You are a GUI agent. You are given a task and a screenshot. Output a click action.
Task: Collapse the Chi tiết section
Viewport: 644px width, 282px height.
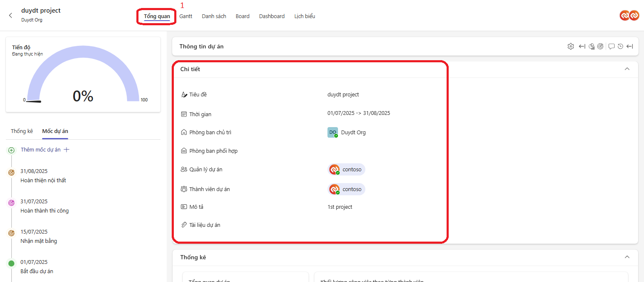[x=627, y=69]
